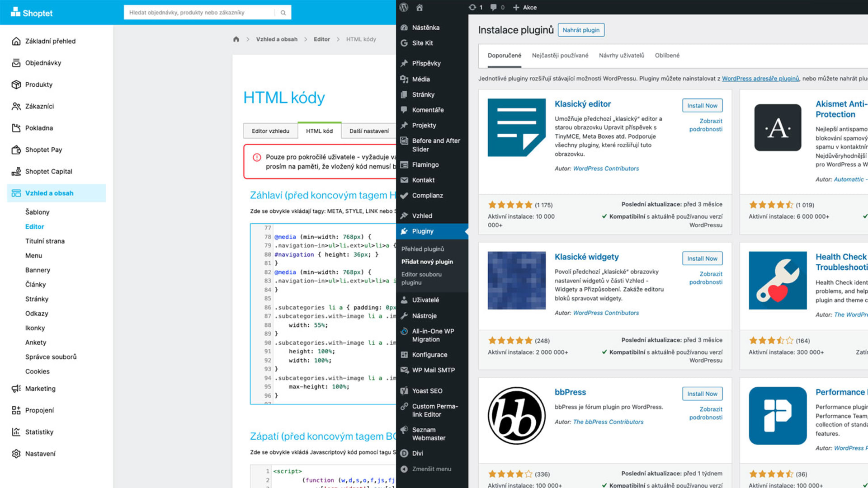
Task: Open Oblíbené plugins tab
Action: [667, 56]
